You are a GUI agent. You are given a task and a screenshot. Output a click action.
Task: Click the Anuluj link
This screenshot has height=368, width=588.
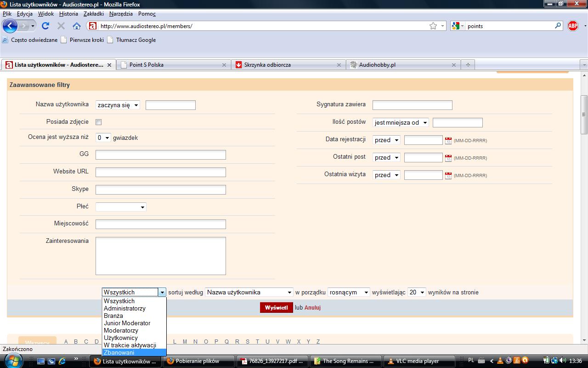(x=312, y=307)
